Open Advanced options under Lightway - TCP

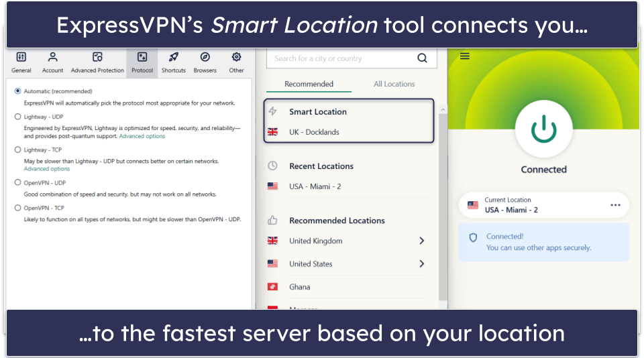point(47,169)
